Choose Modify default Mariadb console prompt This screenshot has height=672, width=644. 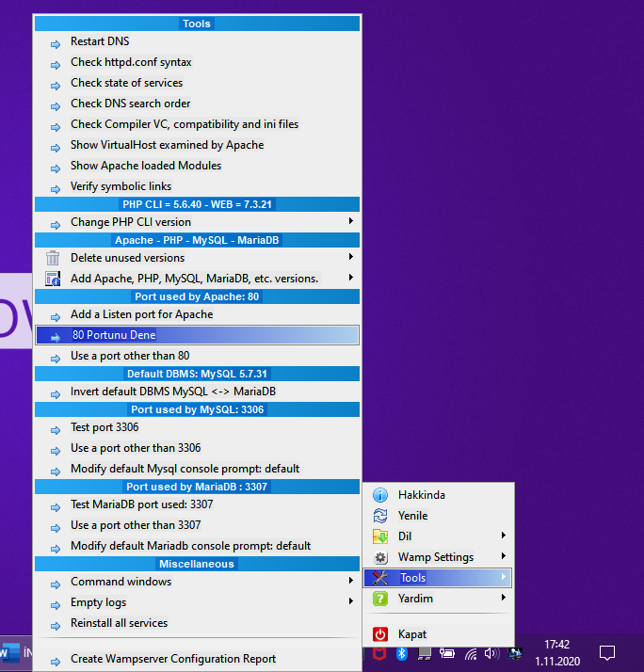pos(197,546)
